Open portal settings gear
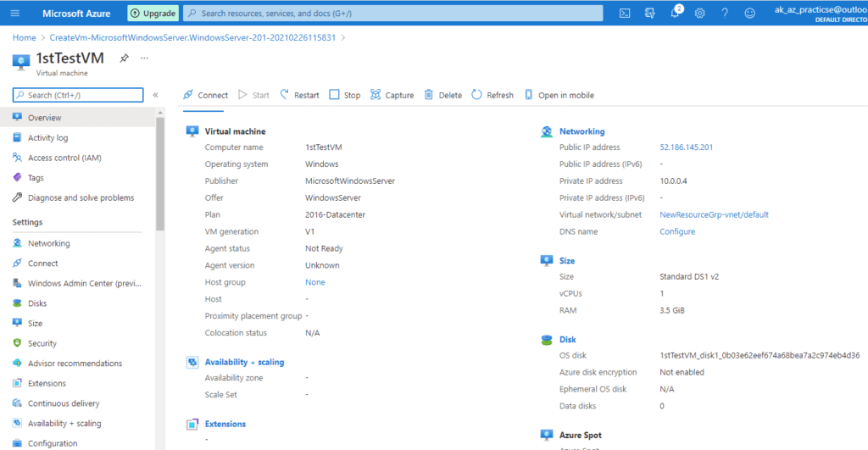 click(699, 14)
